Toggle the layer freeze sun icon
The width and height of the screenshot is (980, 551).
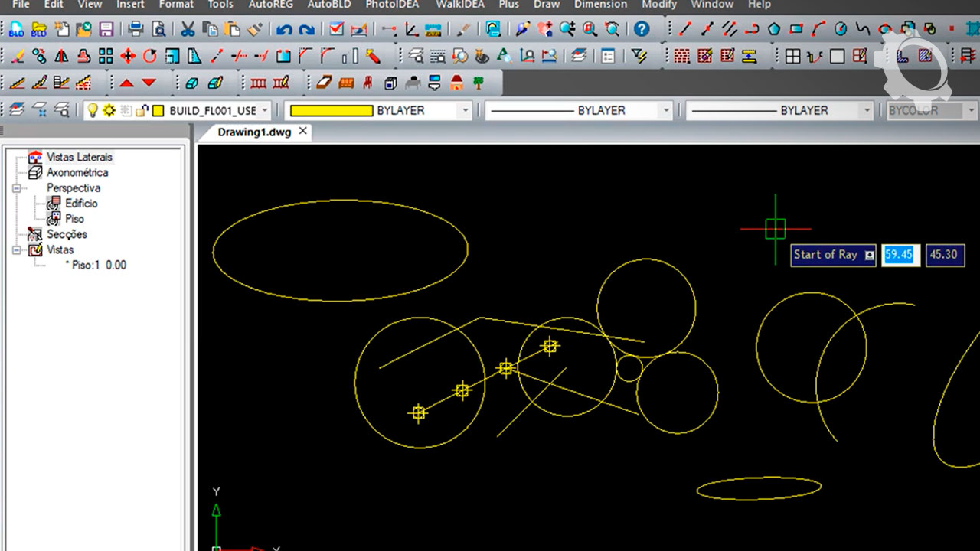pos(109,110)
